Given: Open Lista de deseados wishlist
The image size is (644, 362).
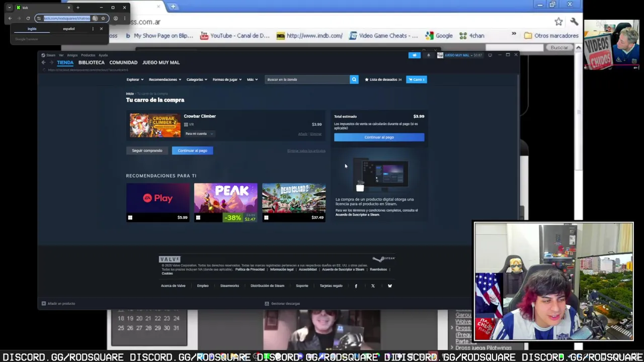Looking at the screenshot, I should point(383,79).
